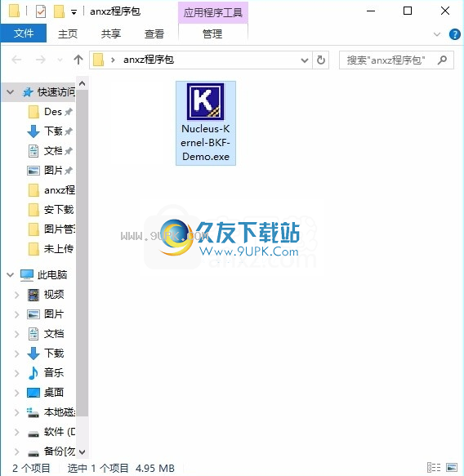Open the 视频 library icon
Image resolution: width=464 pixels, height=476 pixels.
point(33,295)
